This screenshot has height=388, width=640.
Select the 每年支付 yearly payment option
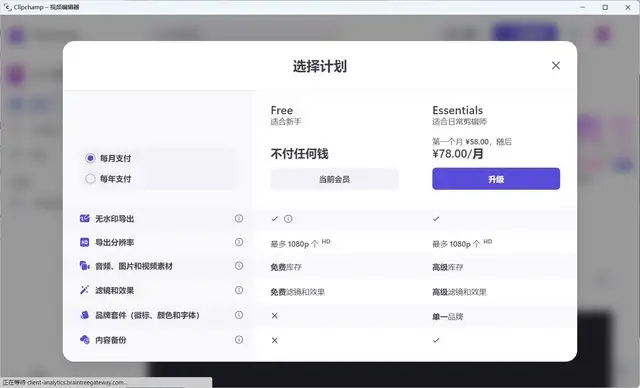coord(90,179)
